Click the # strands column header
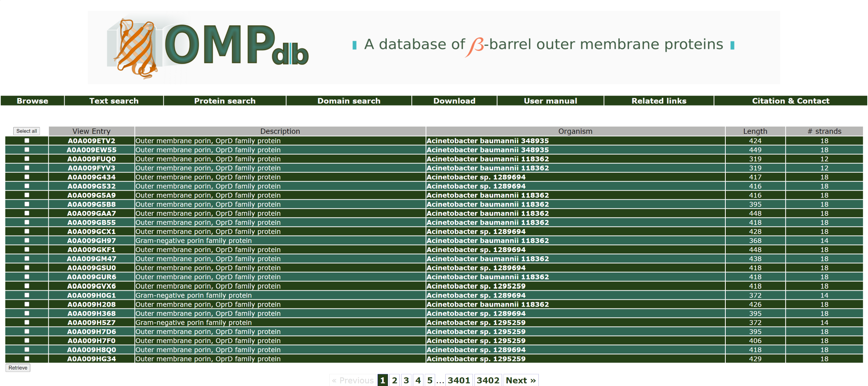The width and height of the screenshot is (868, 386). pos(824,131)
